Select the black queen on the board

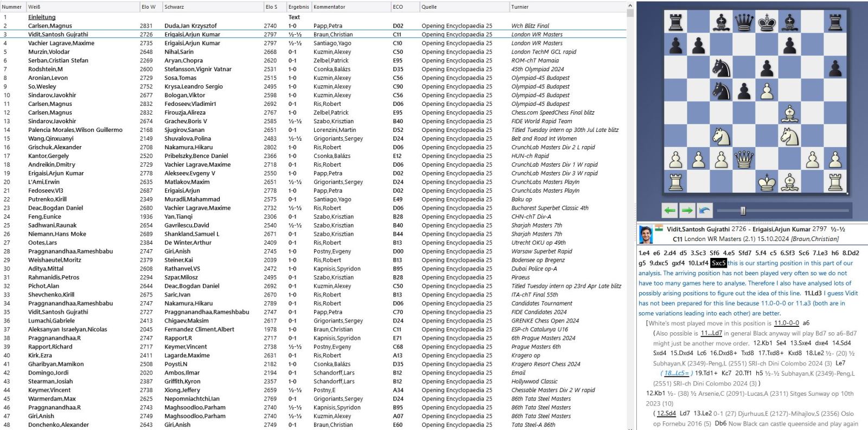tap(744, 23)
